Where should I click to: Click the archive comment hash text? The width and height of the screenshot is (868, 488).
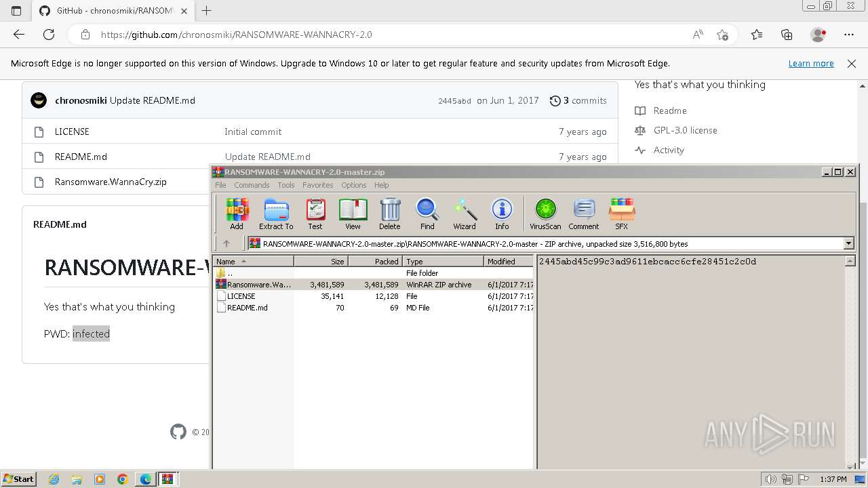(x=648, y=262)
